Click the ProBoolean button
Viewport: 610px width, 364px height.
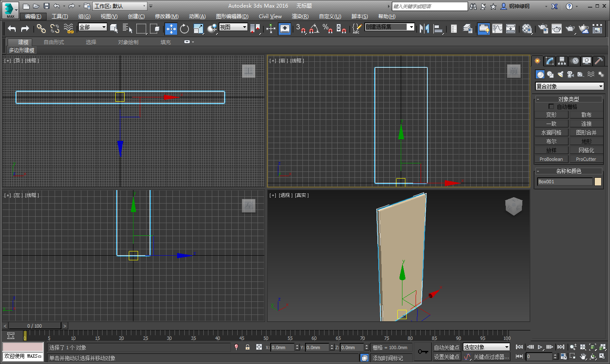tap(551, 159)
